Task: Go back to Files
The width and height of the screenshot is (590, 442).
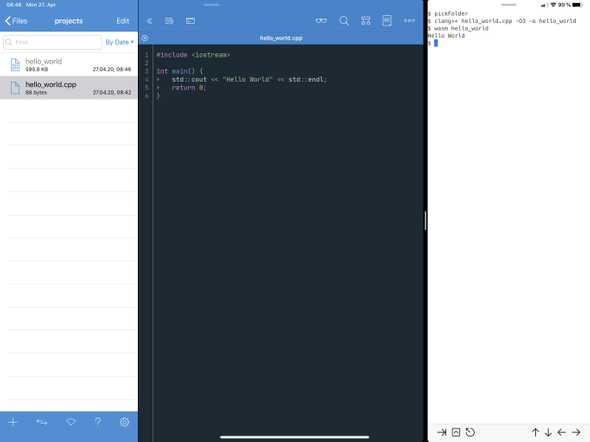Action: coord(16,21)
